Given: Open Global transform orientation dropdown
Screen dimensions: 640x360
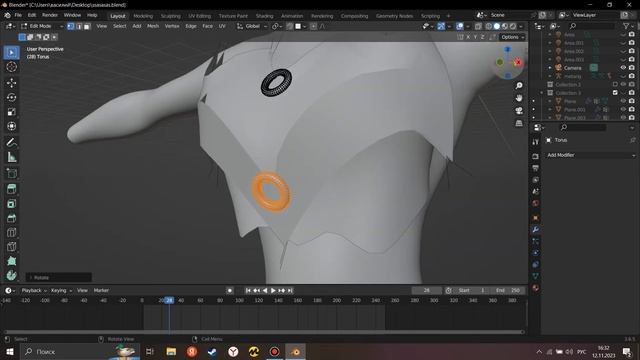Looking at the screenshot, I should pyautogui.click(x=251, y=26).
